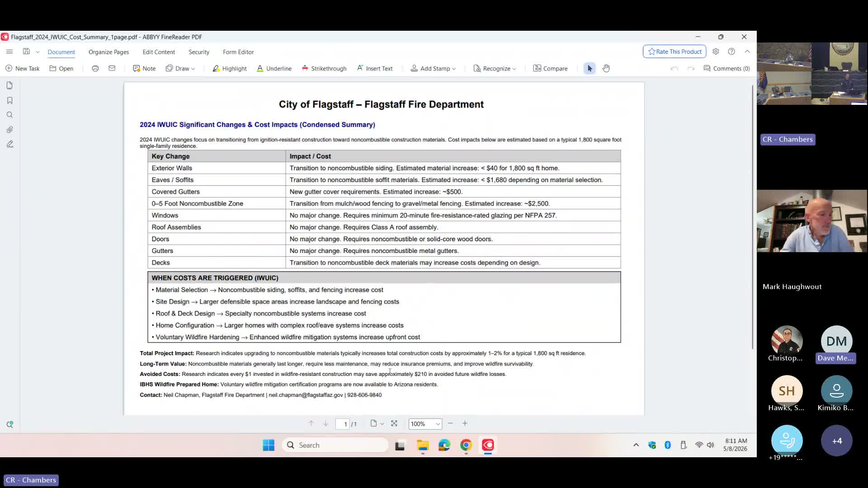The image size is (868, 488).
Task: Add a Note annotation
Action: click(x=144, y=69)
